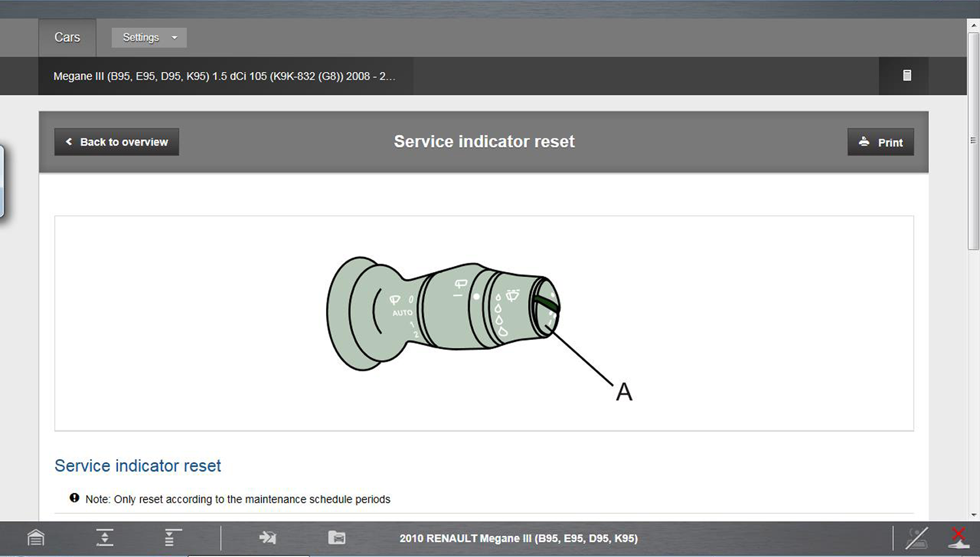
Task: Open the Settings dropdown menu
Action: [x=149, y=37]
